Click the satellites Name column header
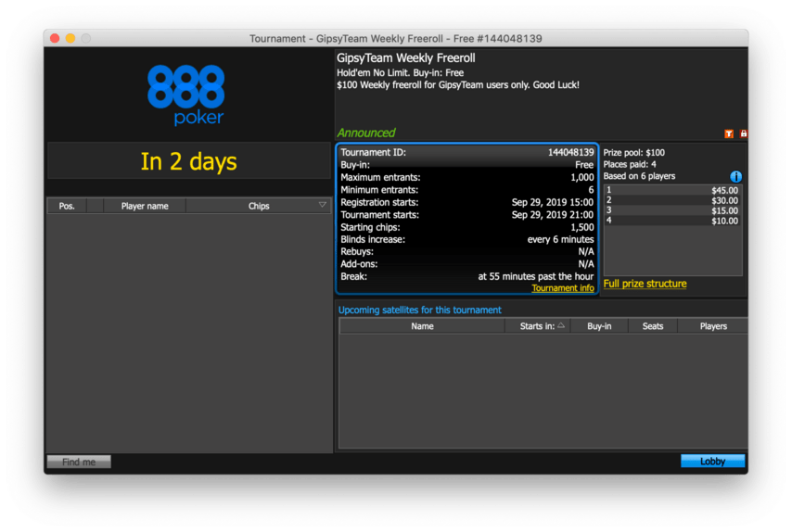792x532 pixels. click(422, 326)
